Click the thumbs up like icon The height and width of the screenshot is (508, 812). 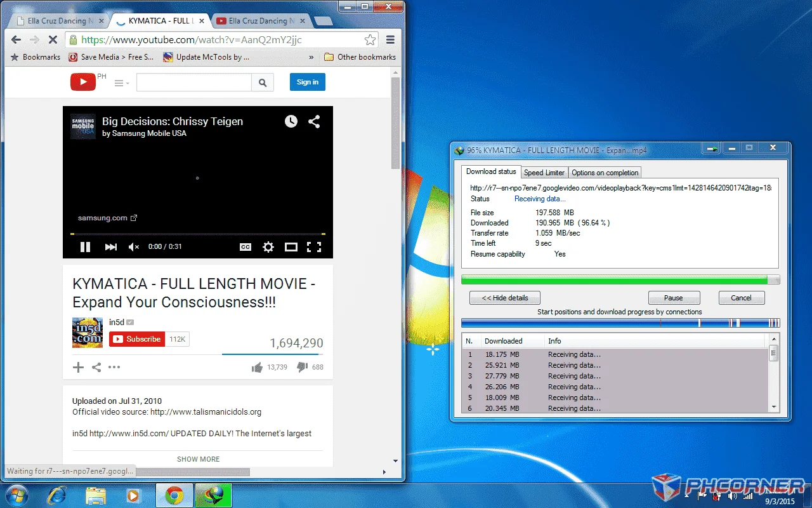[257, 367]
